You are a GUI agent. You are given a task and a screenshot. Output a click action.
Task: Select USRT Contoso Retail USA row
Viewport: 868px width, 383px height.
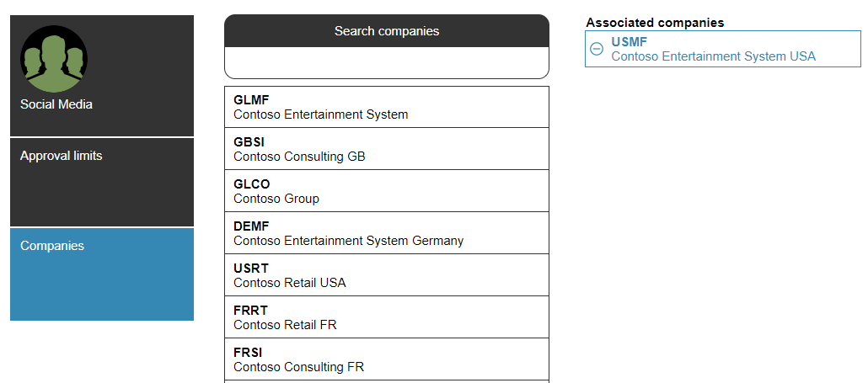[387, 275]
